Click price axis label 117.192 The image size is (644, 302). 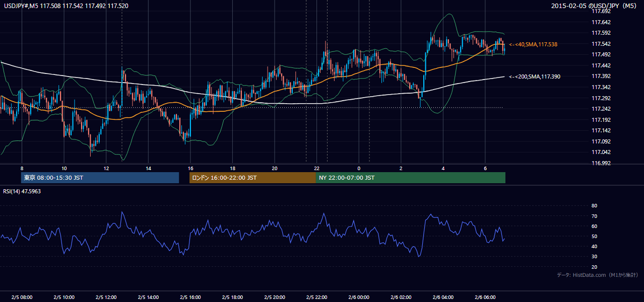(601, 120)
